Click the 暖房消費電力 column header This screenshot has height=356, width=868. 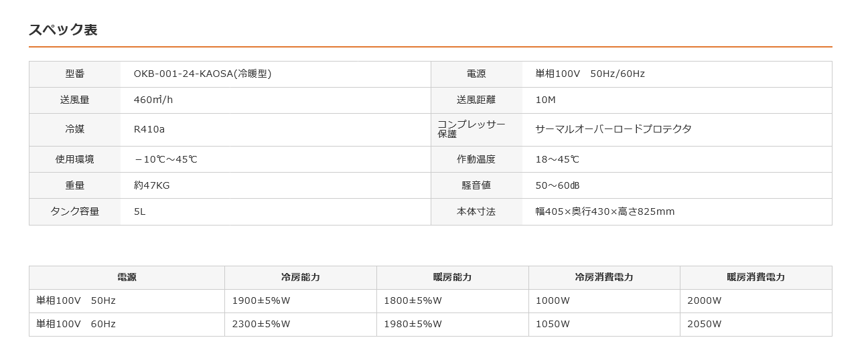(x=755, y=277)
